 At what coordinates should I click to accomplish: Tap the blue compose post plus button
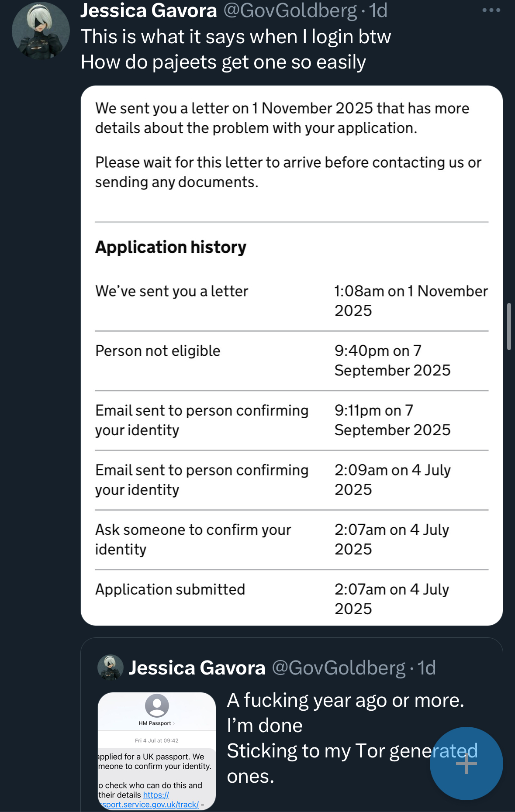(x=466, y=763)
